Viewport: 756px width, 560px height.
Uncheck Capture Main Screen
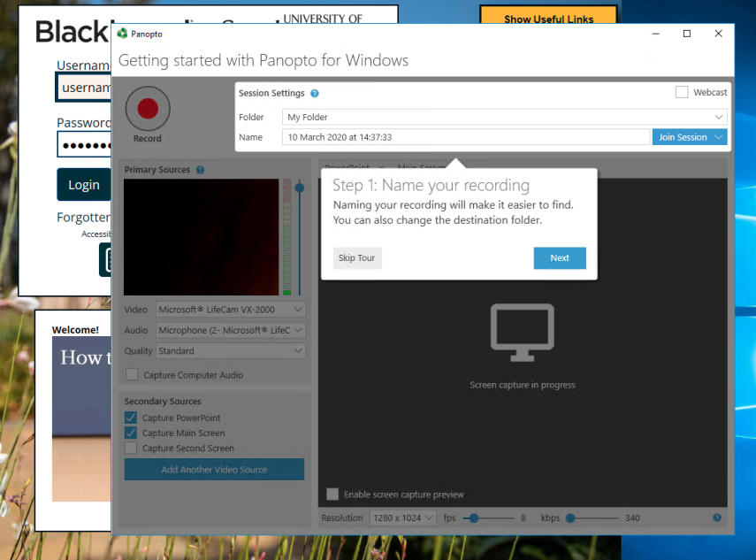131,433
